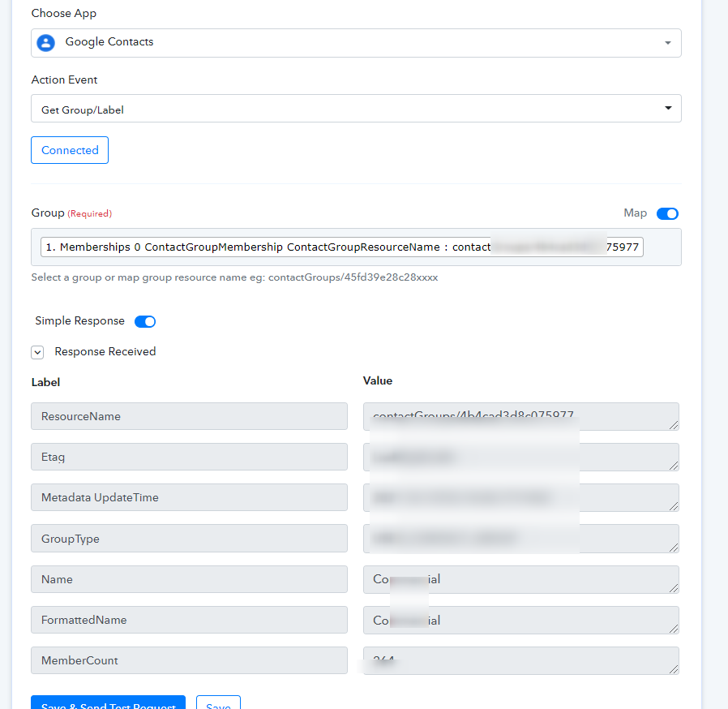Viewport: 728px width, 709px height.
Task: Click the Connected button
Action: tap(70, 150)
